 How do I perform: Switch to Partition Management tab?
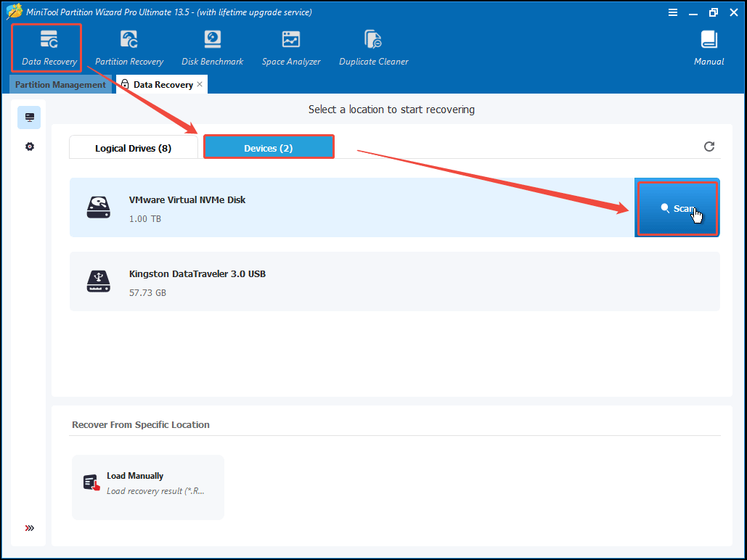(60, 85)
